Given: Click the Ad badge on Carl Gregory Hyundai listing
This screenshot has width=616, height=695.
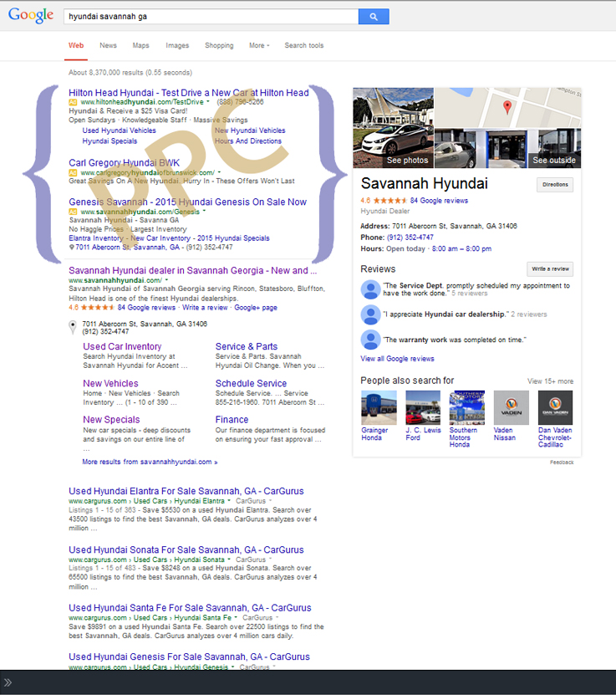Looking at the screenshot, I should 73,172.
